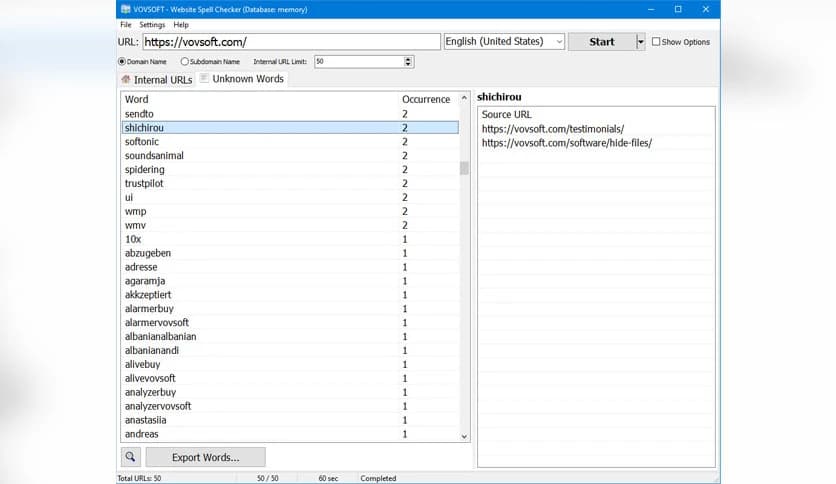
Task: Select the word 'trustpilot' row
Action: 290,183
